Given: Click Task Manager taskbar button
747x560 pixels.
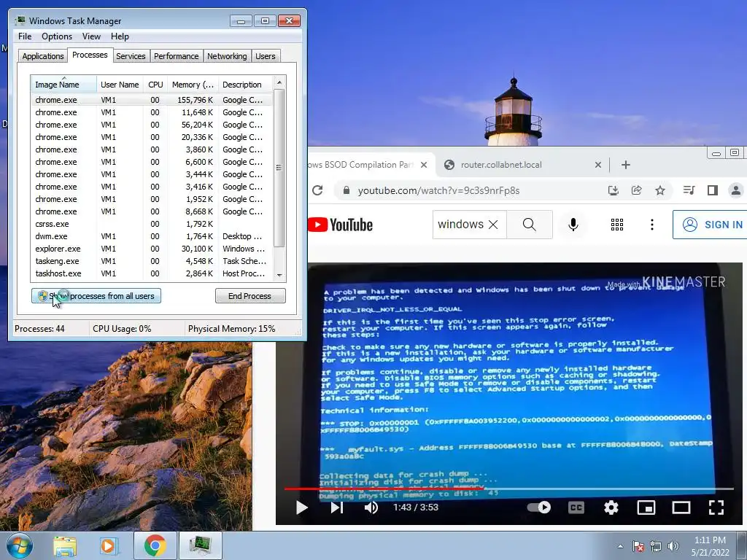Looking at the screenshot, I should tap(200, 545).
